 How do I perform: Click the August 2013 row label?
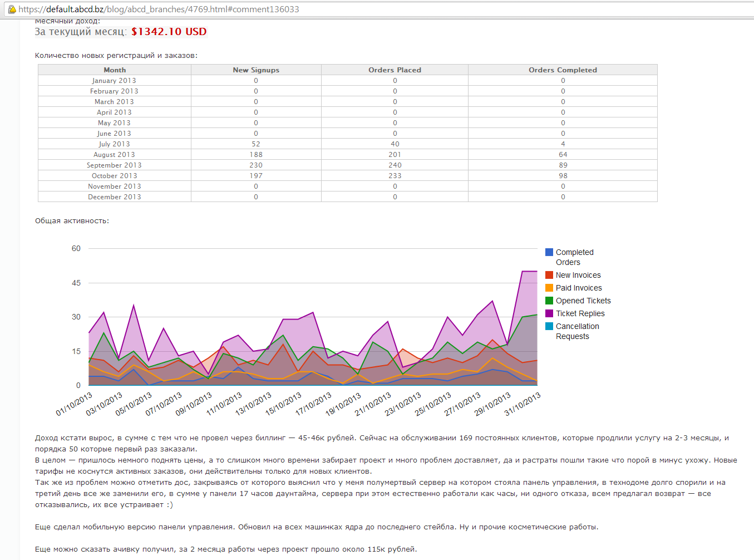(114, 155)
